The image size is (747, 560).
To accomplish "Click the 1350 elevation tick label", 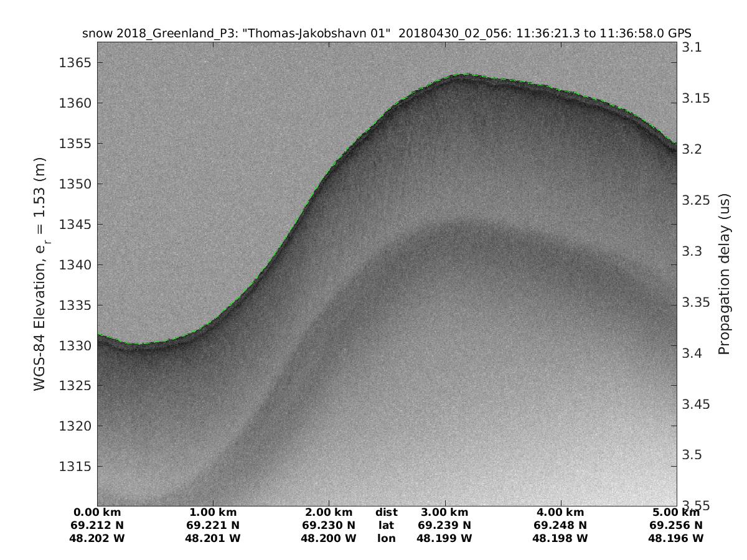I will (75, 184).
